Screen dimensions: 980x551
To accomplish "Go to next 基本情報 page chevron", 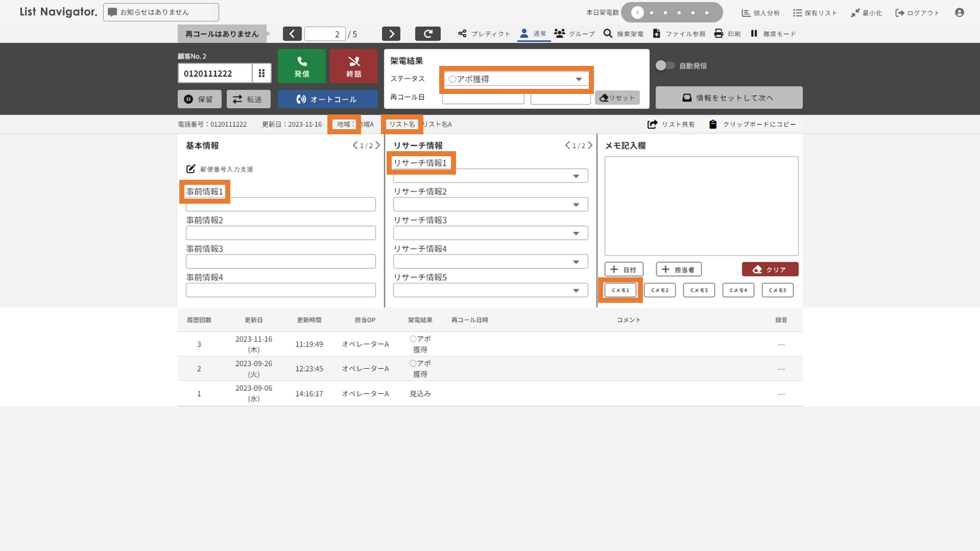I will coord(377,146).
